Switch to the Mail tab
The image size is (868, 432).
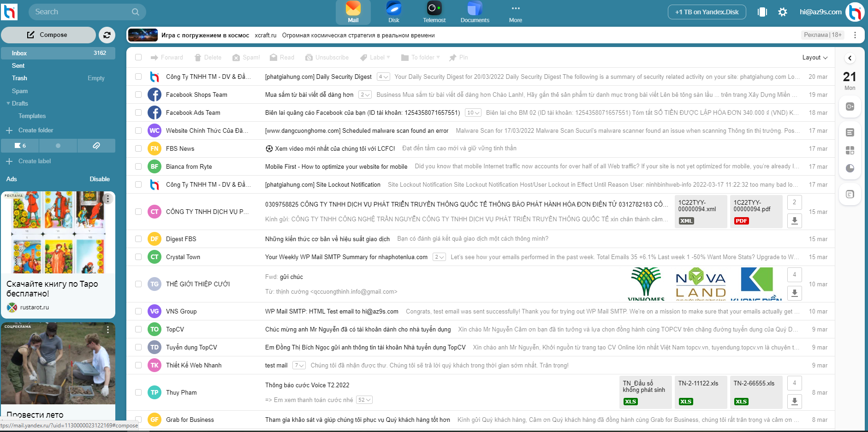click(x=353, y=12)
